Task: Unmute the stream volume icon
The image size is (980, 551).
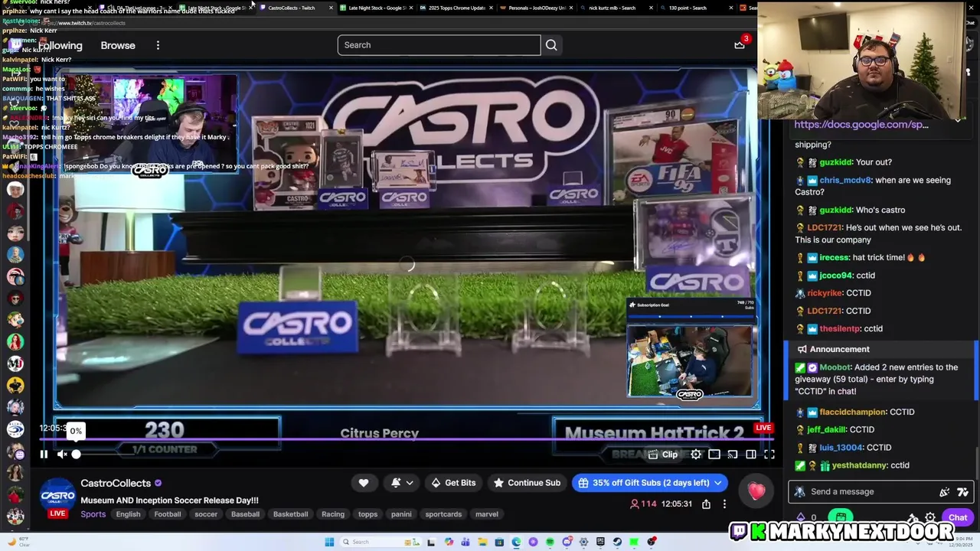Action: 63,455
